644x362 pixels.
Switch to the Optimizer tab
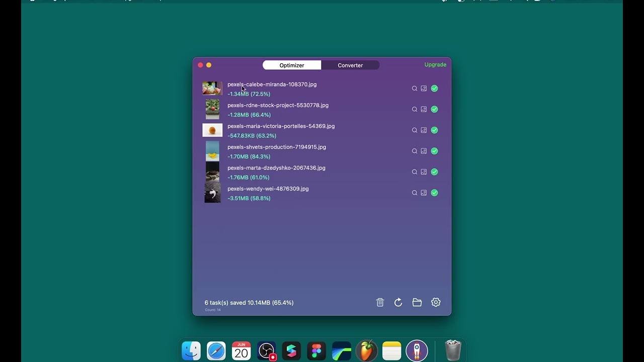[x=292, y=65]
